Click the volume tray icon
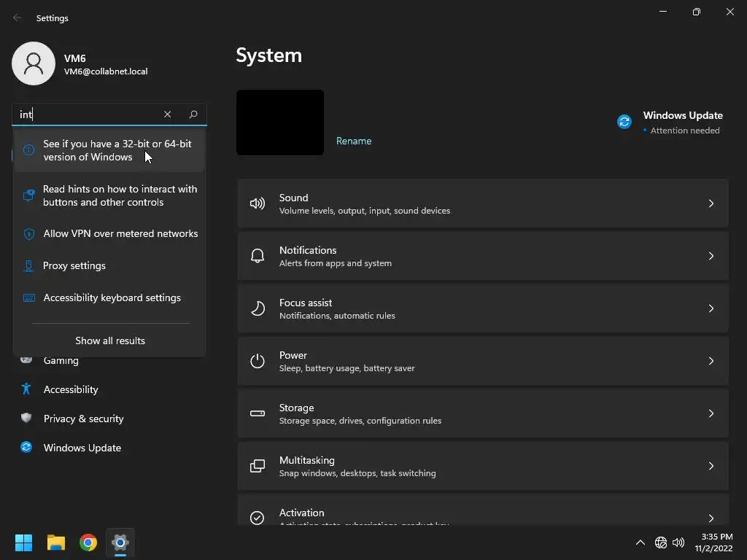 678,542
